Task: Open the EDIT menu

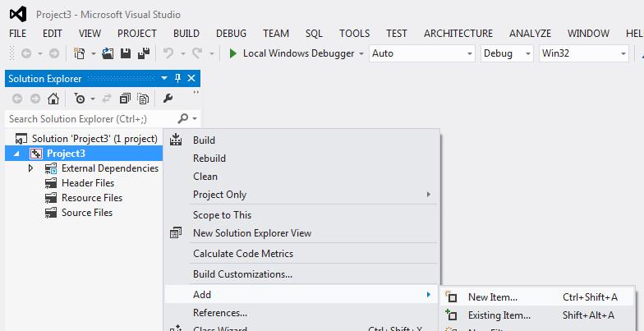Action: point(53,33)
